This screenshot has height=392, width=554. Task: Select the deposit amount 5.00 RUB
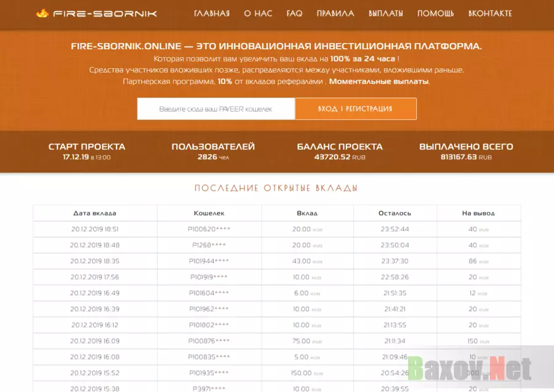[x=307, y=357]
